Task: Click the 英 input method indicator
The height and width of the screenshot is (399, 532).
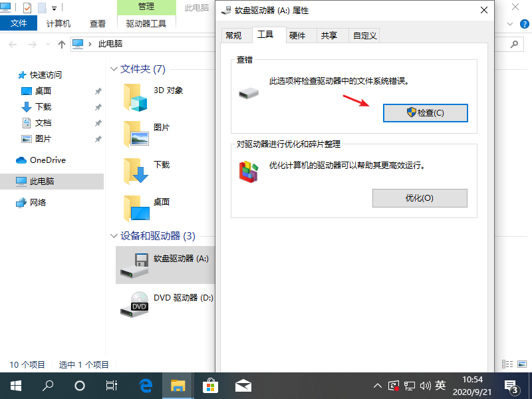Action: (x=440, y=385)
